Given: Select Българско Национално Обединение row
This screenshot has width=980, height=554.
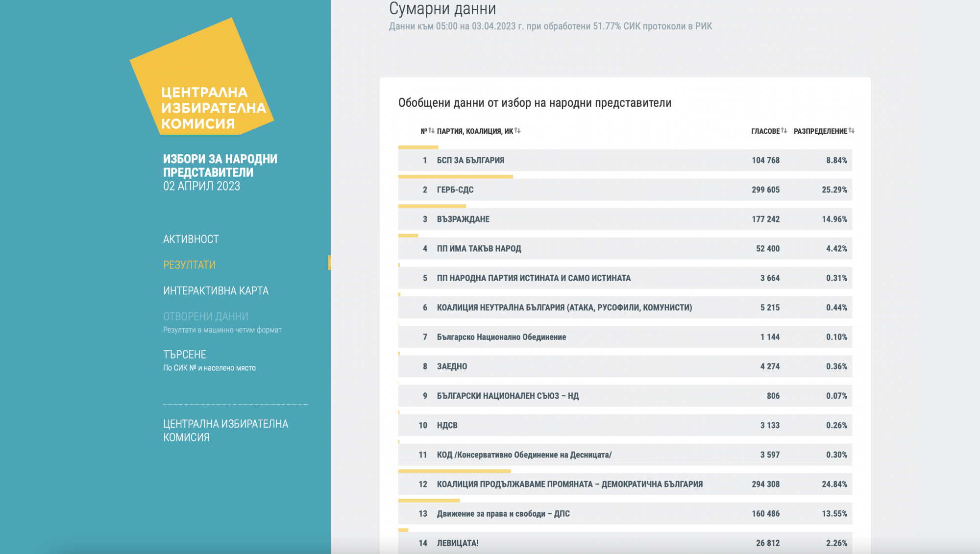Looking at the screenshot, I should pos(625,337).
